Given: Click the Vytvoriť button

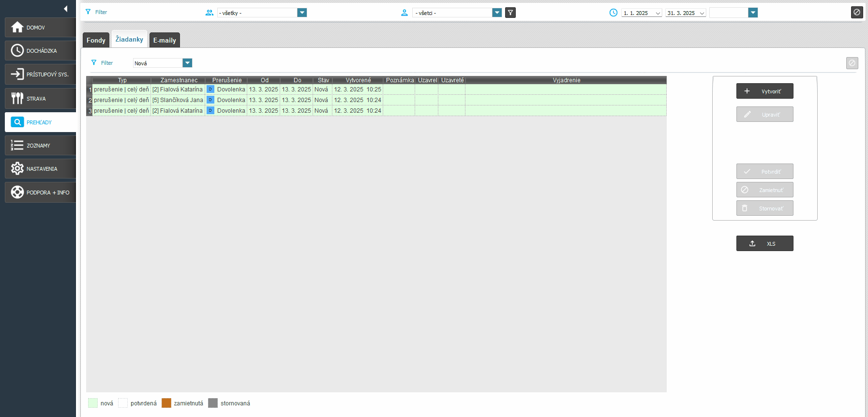Looking at the screenshot, I should [x=764, y=91].
